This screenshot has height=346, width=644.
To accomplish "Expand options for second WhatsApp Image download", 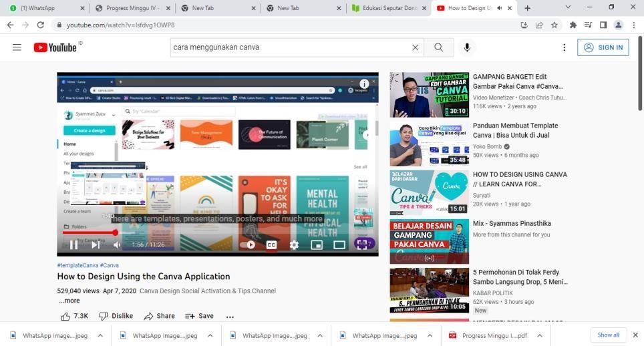I will pos(210,336).
